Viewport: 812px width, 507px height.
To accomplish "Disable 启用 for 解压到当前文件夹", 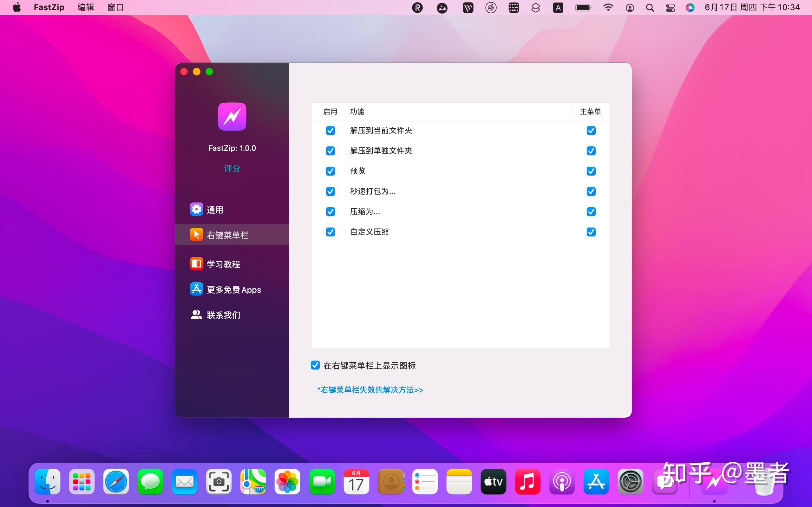I will (330, 131).
